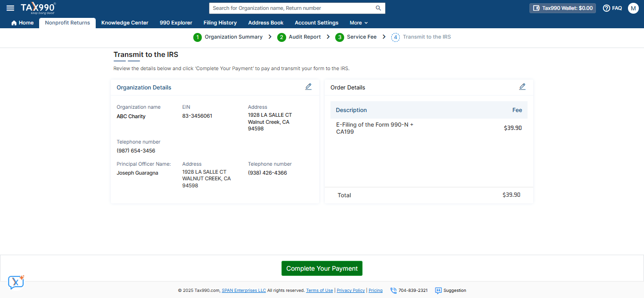Click the Fee column header
The width and height of the screenshot is (644, 298).
(517, 110)
